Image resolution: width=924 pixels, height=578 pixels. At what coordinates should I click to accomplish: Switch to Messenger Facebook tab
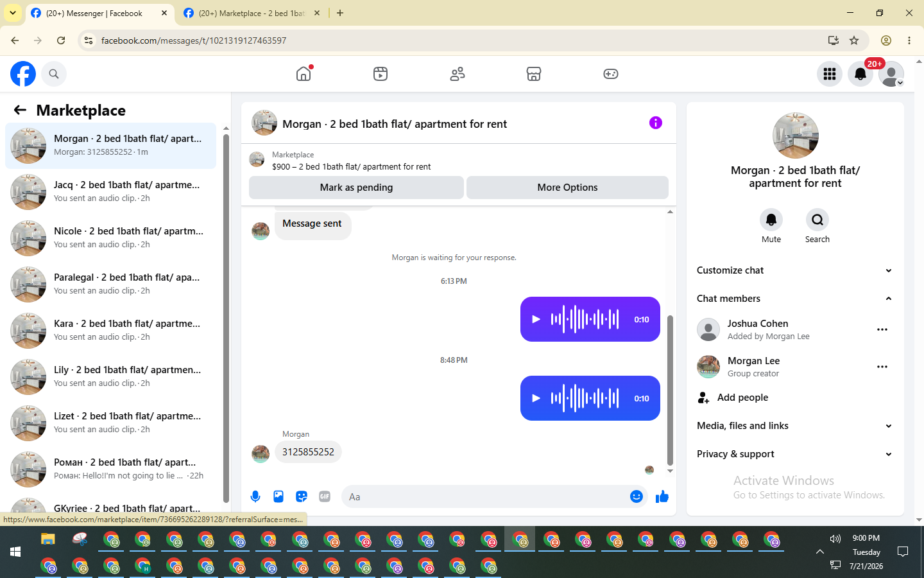point(100,13)
